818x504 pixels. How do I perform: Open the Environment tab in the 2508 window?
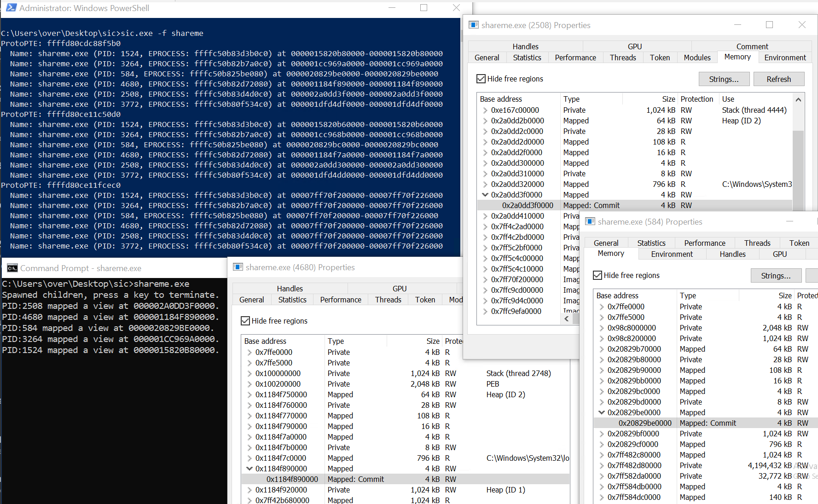pos(785,58)
